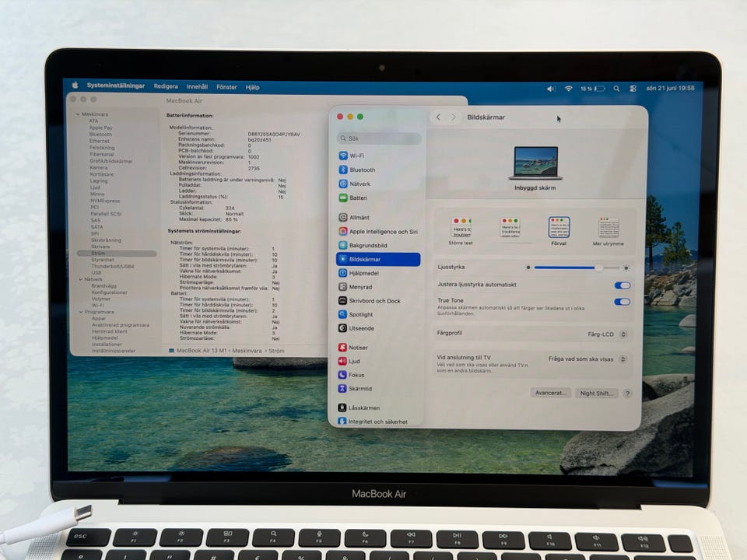Click Maskinvara in the bottom path bar
Image resolution: width=747 pixels, height=560 pixels.
pyautogui.click(x=247, y=351)
